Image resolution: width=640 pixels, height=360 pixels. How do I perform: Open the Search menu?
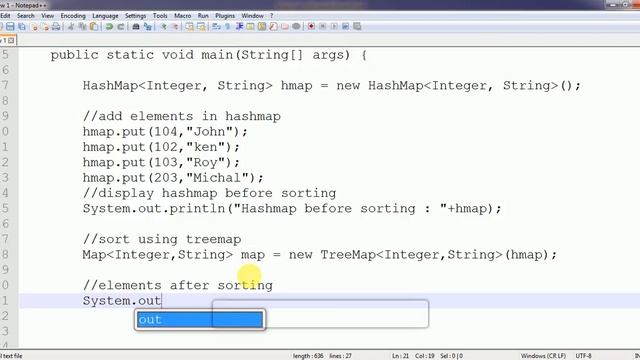[x=26, y=16]
